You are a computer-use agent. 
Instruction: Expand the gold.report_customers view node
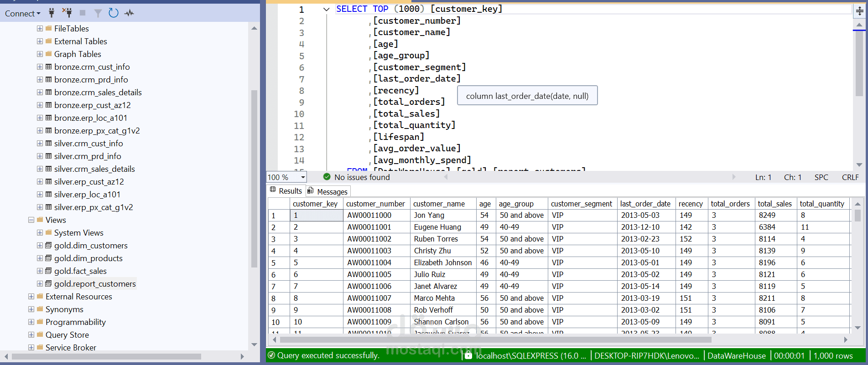point(40,283)
